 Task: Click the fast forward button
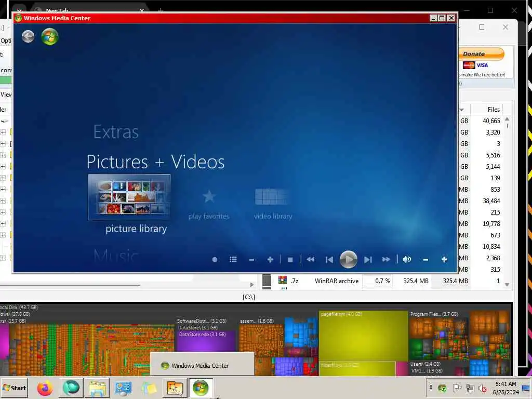tap(386, 260)
